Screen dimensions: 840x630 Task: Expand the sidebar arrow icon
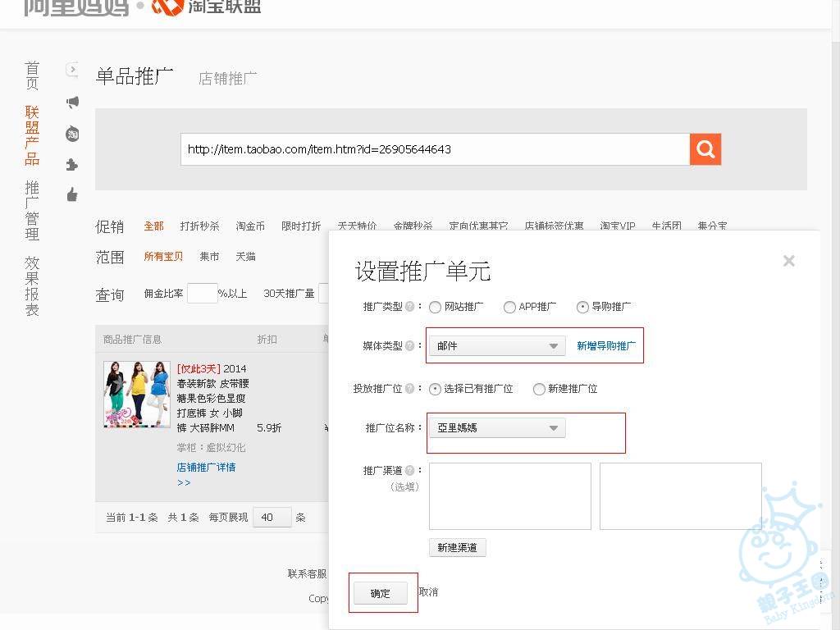coord(72,70)
